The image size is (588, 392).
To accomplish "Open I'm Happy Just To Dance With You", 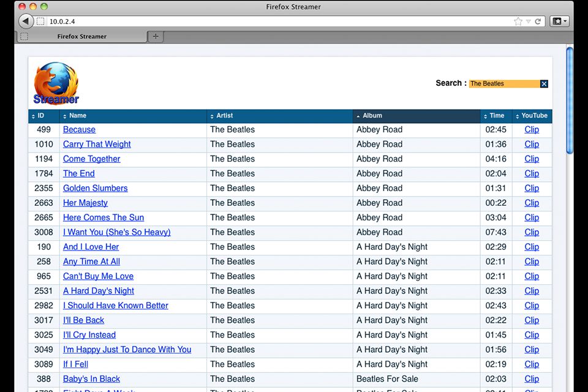I will click(127, 349).
